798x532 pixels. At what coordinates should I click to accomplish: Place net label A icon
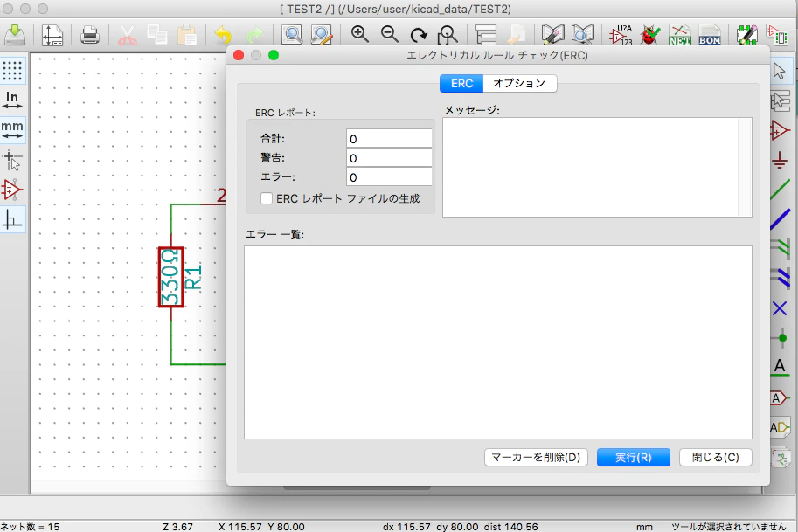[x=779, y=367]
